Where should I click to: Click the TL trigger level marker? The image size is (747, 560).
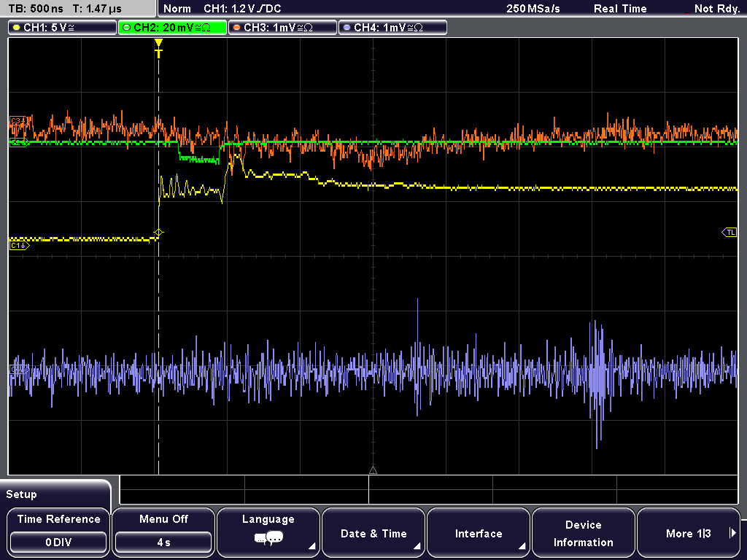coord(729,233)
